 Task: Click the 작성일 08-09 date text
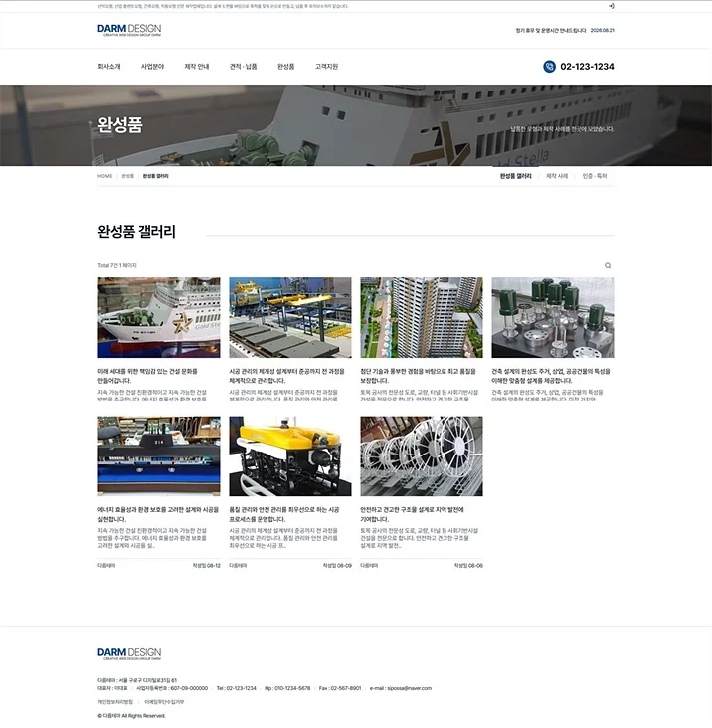click(x=337, y=566)
